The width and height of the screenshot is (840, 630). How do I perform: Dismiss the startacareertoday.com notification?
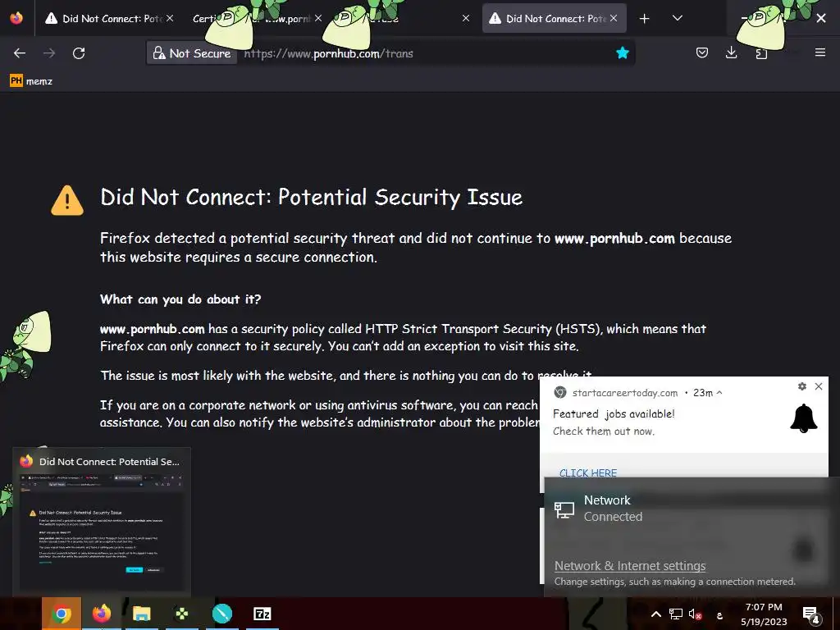(x=819, y=386)
